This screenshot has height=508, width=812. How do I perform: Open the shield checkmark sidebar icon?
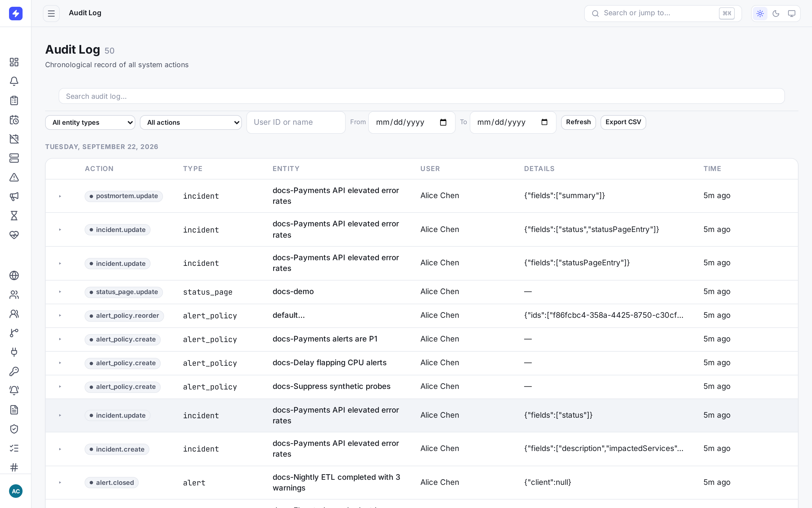14,429
